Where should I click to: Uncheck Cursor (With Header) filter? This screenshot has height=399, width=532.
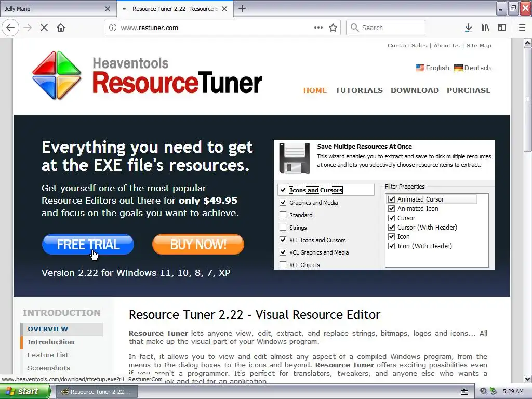tap(392, 228)
